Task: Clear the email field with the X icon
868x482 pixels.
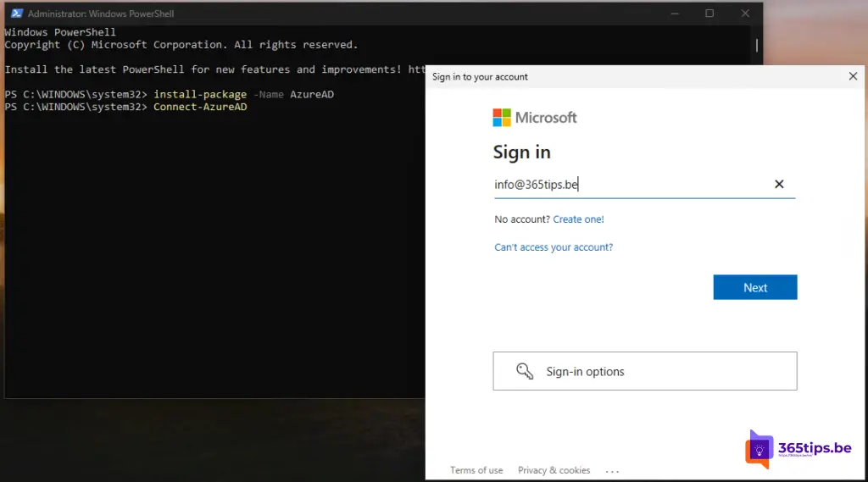Action: 779,184
